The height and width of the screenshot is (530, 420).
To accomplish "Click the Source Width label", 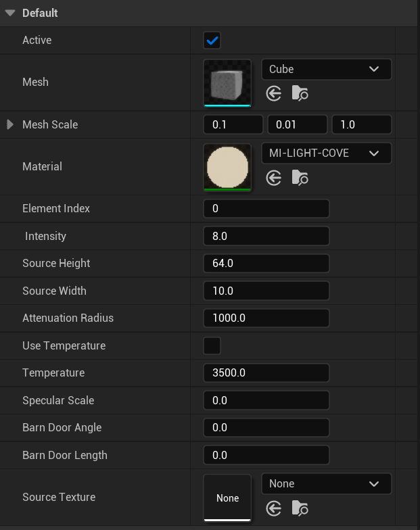I will [x=54, y=291].
